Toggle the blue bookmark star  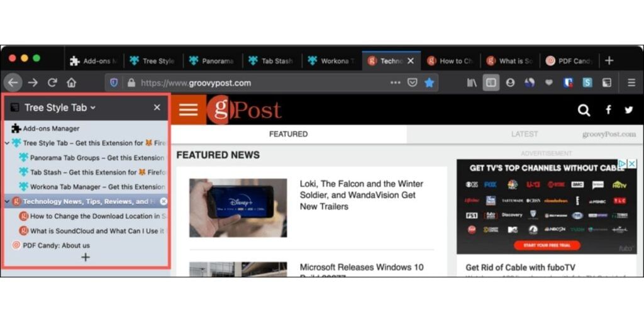[x=429, y=83]
